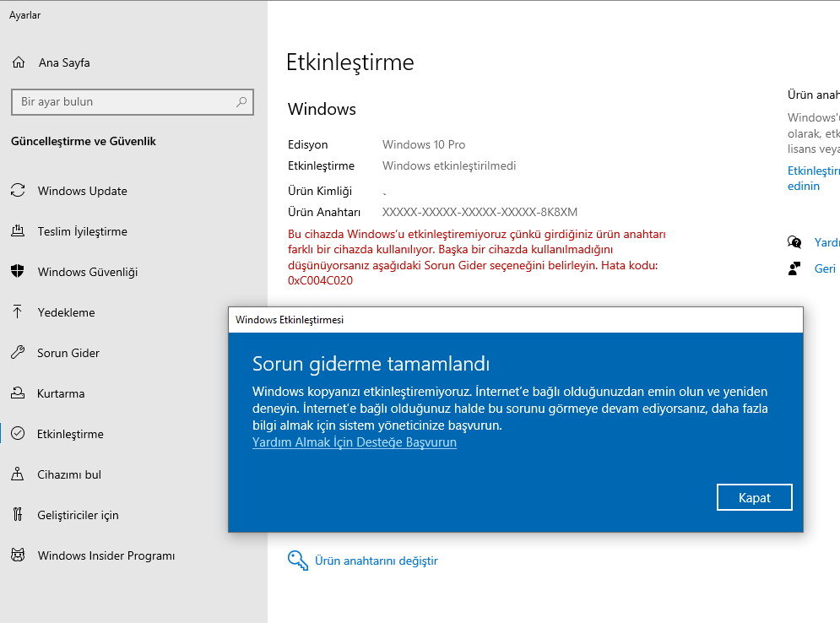Viewport: 840px width, 623px height.
Task: Open the Windows Update section
Action: (83, 191)
